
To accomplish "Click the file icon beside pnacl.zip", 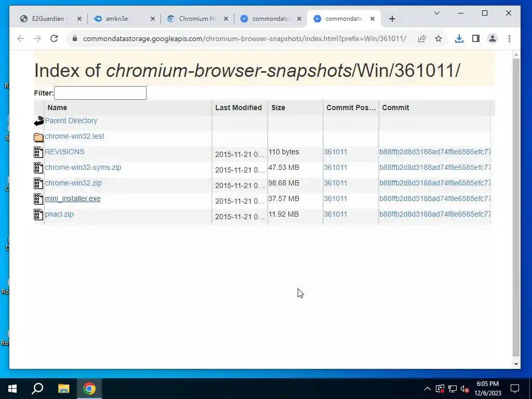I will coord(38,215).
